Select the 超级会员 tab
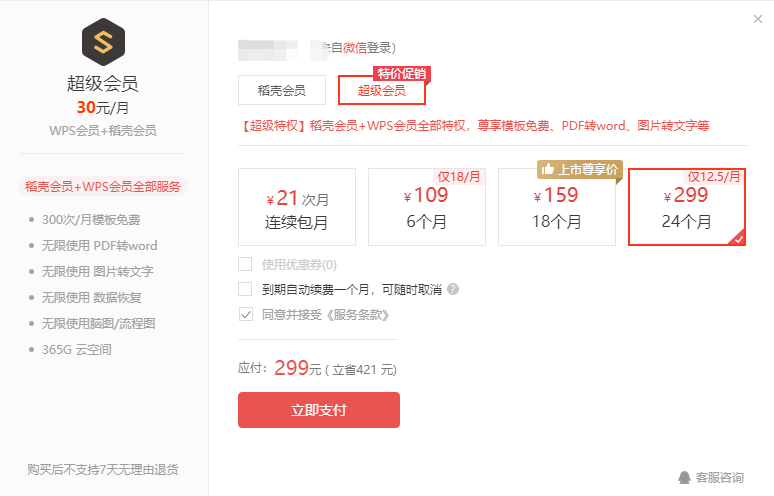This screenshot has height=496, width=774. pos(382,90)
